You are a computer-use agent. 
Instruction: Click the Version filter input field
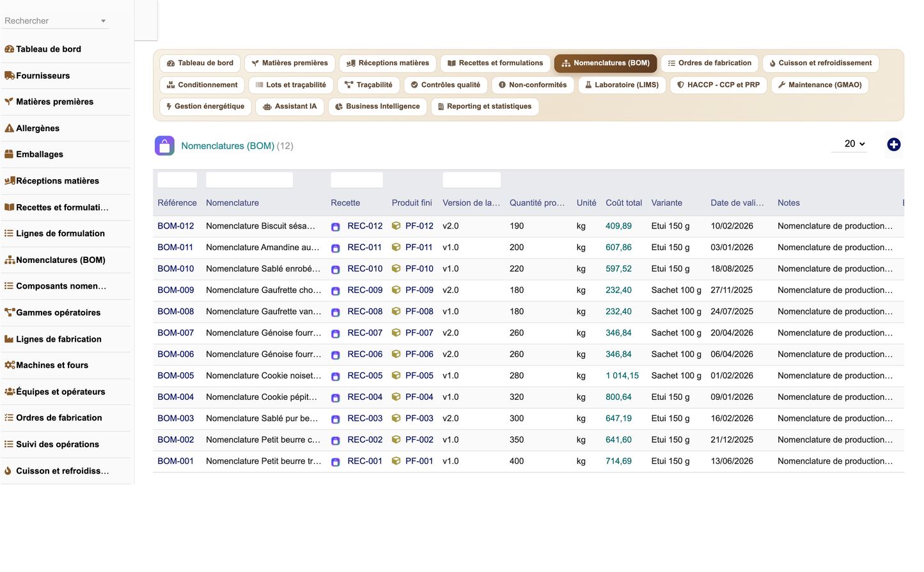click(x=472, y=180)
